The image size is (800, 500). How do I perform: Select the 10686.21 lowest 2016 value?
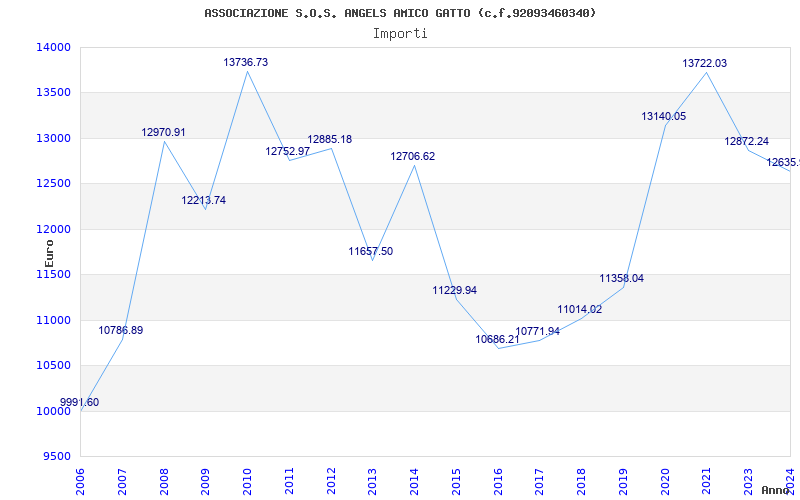(x=497, y=339)
